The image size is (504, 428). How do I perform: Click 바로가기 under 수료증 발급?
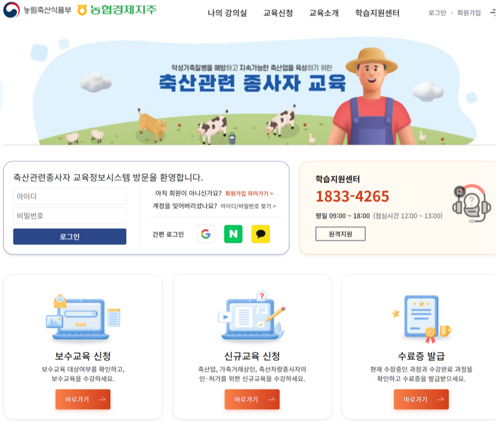[421, 400]
